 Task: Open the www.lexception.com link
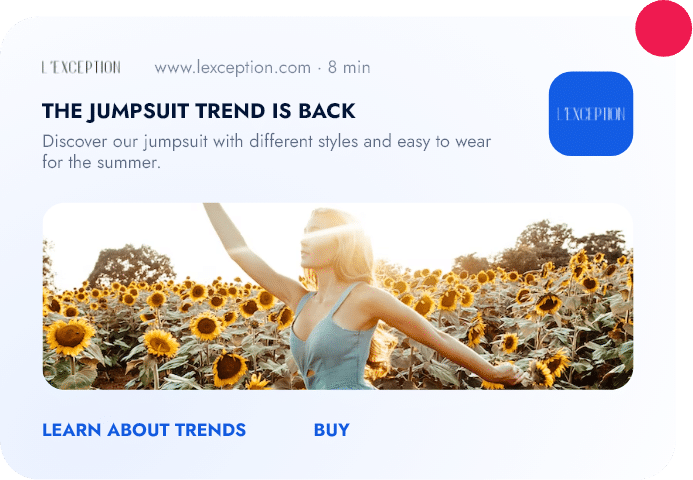point(232,68)
